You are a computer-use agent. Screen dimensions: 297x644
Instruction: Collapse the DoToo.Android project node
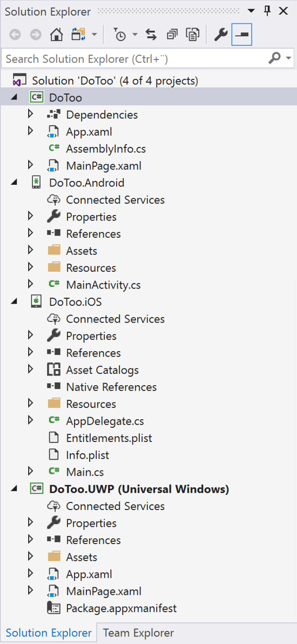click(x=14, y=183)
